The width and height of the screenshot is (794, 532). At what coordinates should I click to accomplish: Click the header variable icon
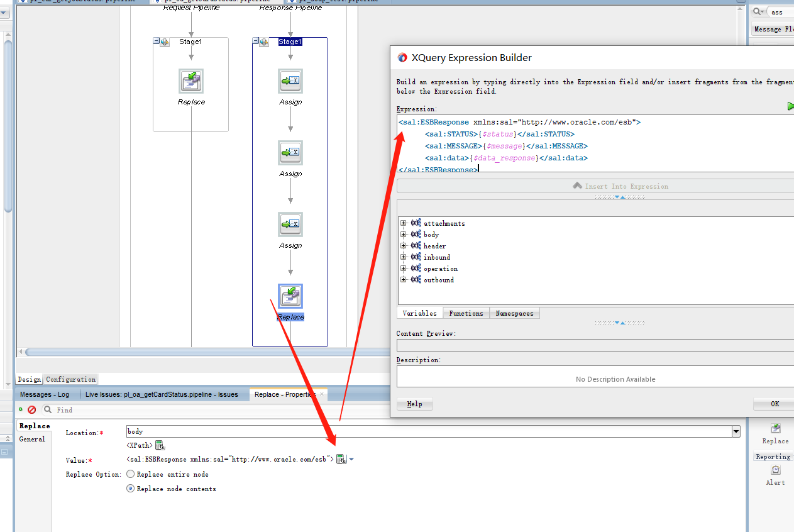tap(416, 246)
